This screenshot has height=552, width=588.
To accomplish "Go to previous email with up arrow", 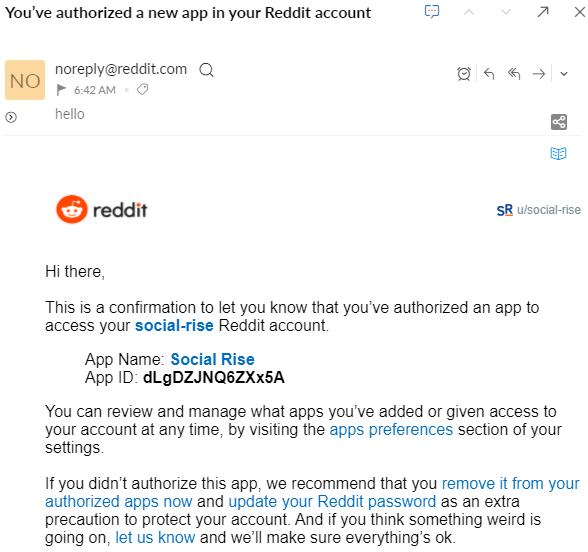I will (469, 12).
